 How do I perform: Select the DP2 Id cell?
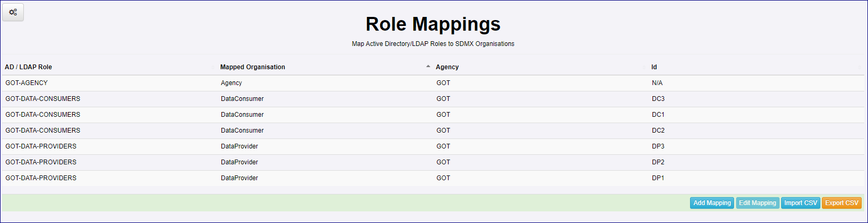[x=658, y=162]
